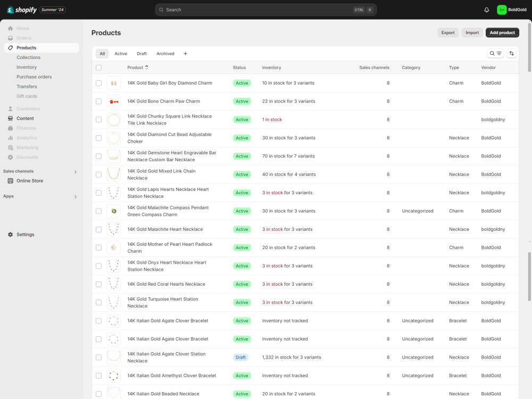The width and height of the screenshot is (532, 399).
Task: Click the Discounts icon in sidebar
Action: click(11, 157)
